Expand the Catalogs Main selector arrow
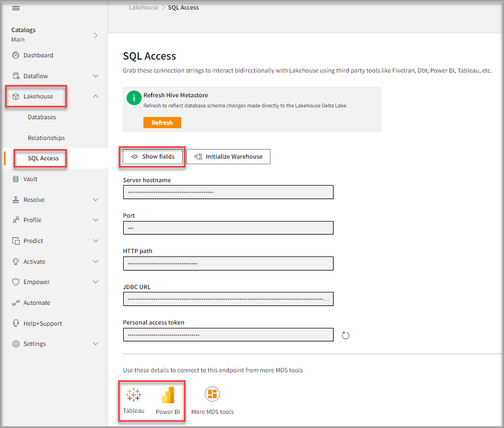The height and width of the screenshot is (428, 504). 96,35
